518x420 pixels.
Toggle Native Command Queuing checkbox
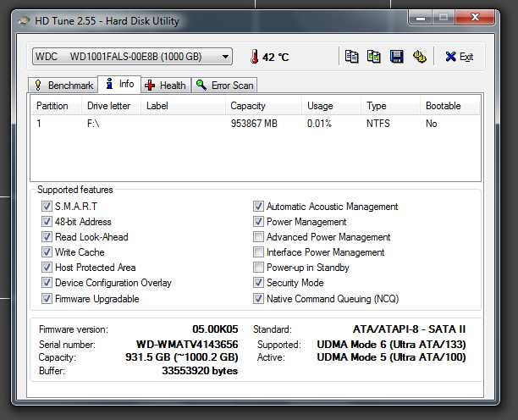point(258,298)
